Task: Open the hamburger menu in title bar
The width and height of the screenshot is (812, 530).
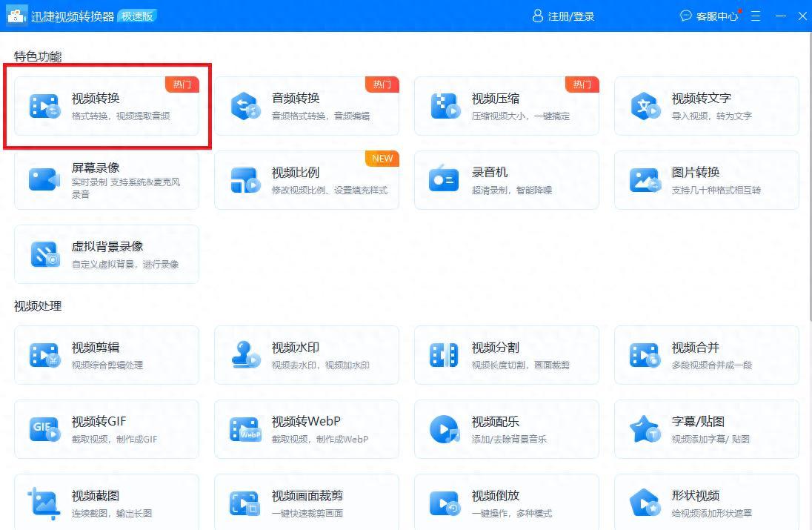Action: pyautogui.click(x=756, y=16)
